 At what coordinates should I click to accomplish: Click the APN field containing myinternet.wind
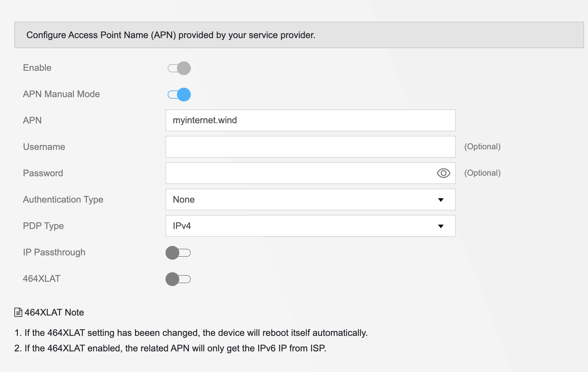[x=310, y=120]
